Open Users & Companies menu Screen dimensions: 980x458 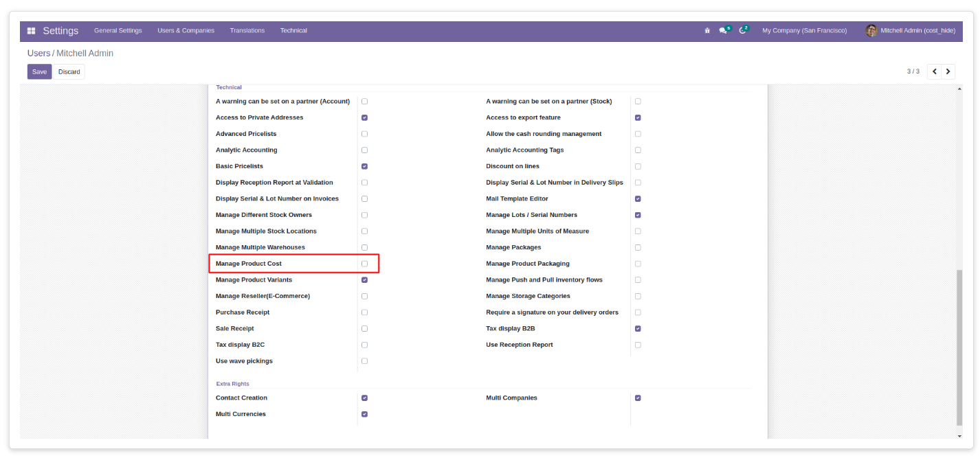186,31
